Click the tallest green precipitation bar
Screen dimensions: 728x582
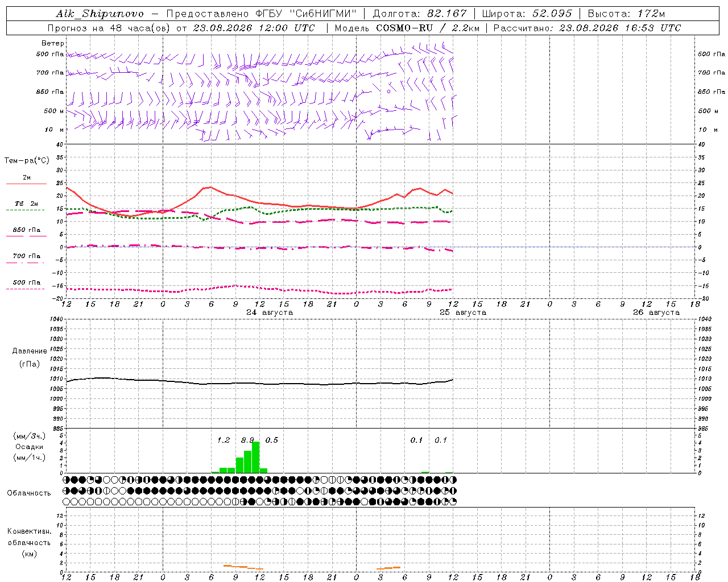(255, 457)
